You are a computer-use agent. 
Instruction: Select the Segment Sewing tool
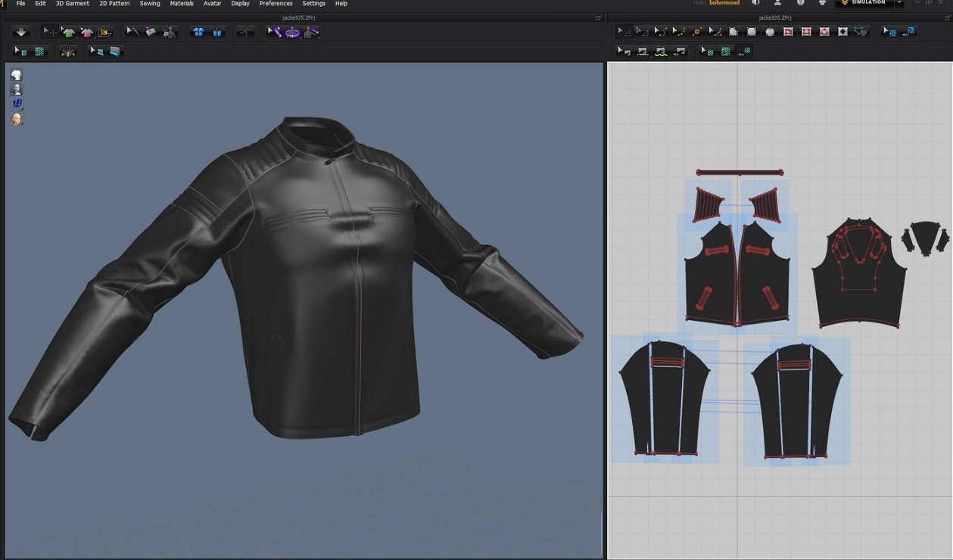point(642,51)
